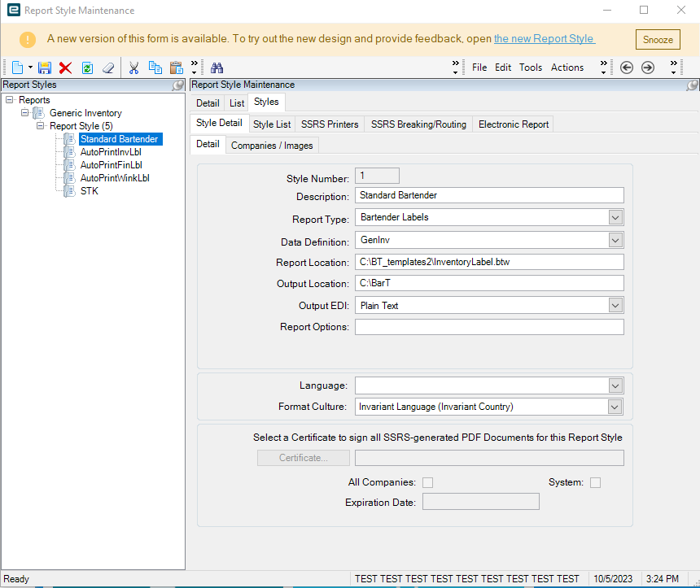Screen dimensions: 700x588
Task: Open the Data Definition dropdown
Action: (x=615, y=240)
